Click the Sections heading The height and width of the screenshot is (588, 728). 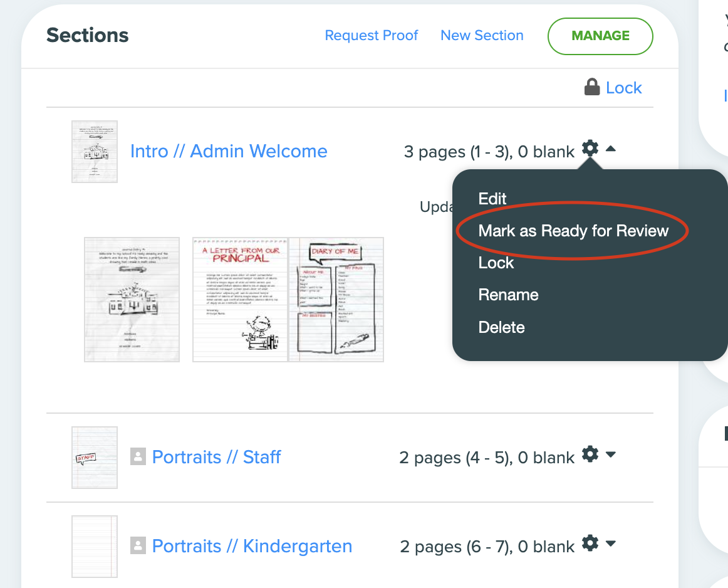point(87,35)
